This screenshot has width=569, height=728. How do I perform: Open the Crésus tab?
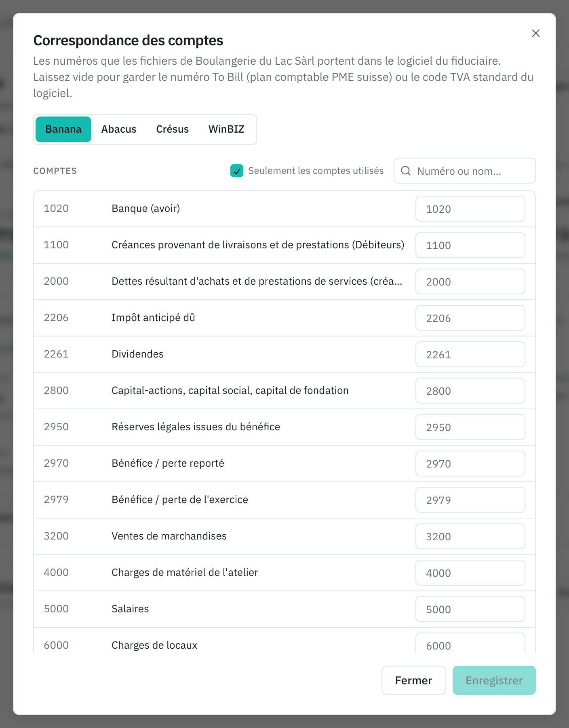pos(173,129)
